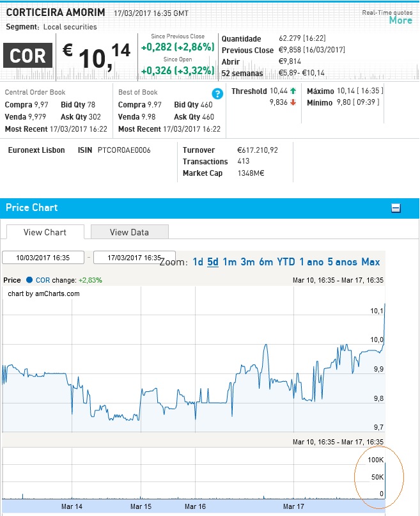Click the green threshold up arrow
The height and width of the screenshot is (516, 420).
tap(293, 91)
